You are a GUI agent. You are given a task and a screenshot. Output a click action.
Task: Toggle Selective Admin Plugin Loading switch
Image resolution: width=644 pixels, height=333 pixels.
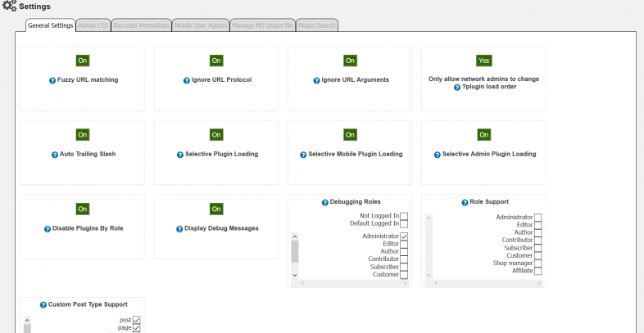[484, 135]
